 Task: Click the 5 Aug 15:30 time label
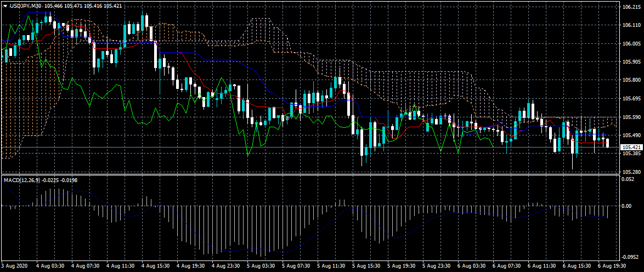[x=365, y=266]
